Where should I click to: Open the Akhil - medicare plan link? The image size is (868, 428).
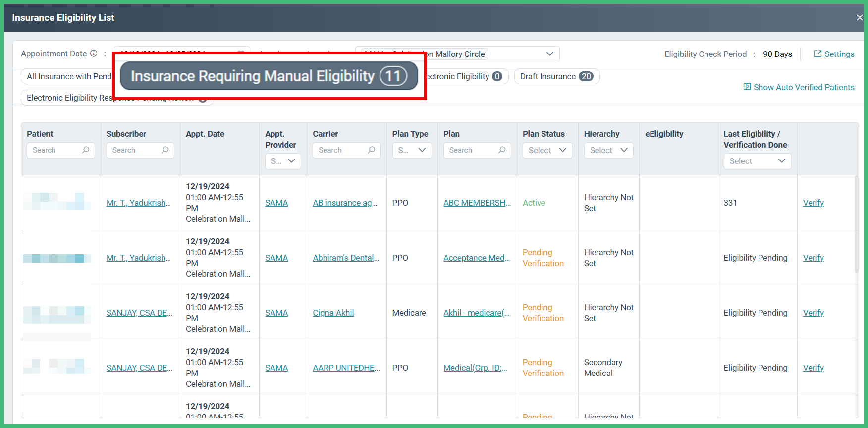coord(477,313)
